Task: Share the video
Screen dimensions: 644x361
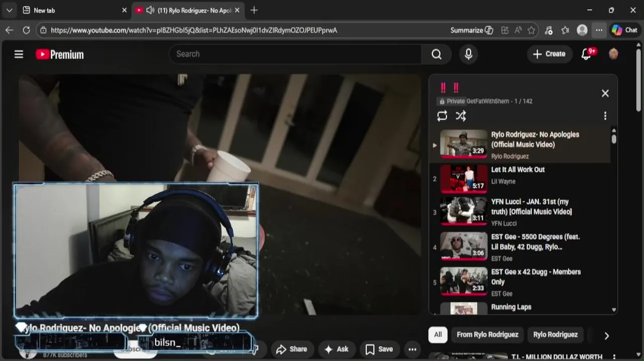Action: tap(292, 349)
